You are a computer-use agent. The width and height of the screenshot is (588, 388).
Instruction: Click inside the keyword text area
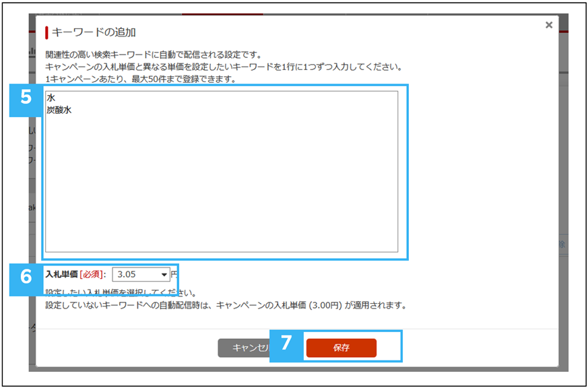coord(222,172)
